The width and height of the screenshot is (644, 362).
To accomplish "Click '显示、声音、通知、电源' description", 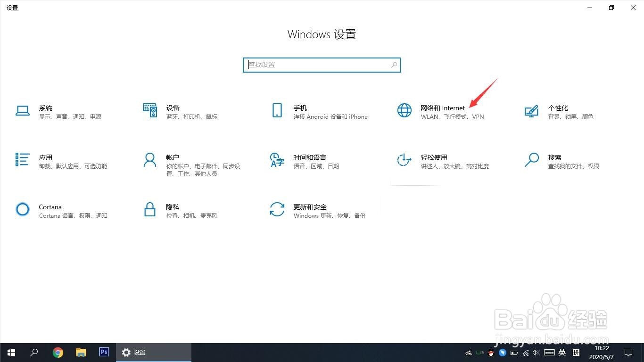I will point(70,117).
